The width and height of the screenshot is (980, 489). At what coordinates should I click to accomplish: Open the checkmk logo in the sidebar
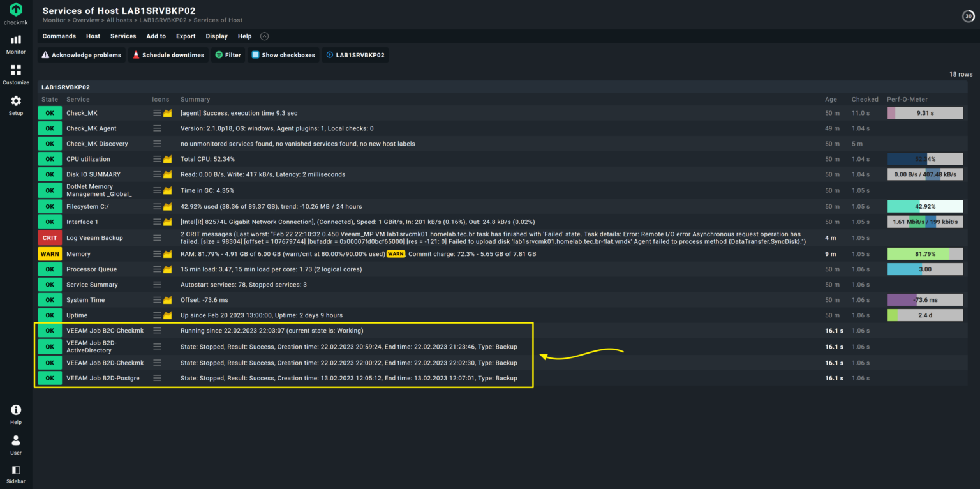pyautogui.click(x=15, y=12)
